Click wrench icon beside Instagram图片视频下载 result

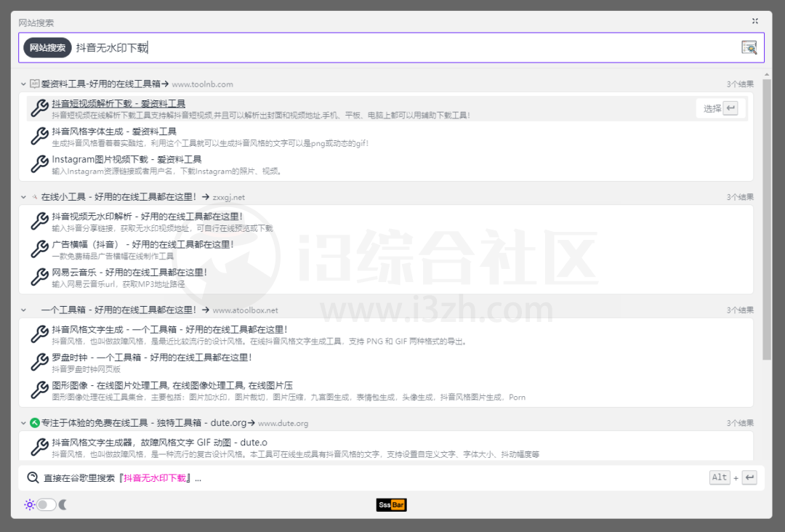(x=39, y=164)
